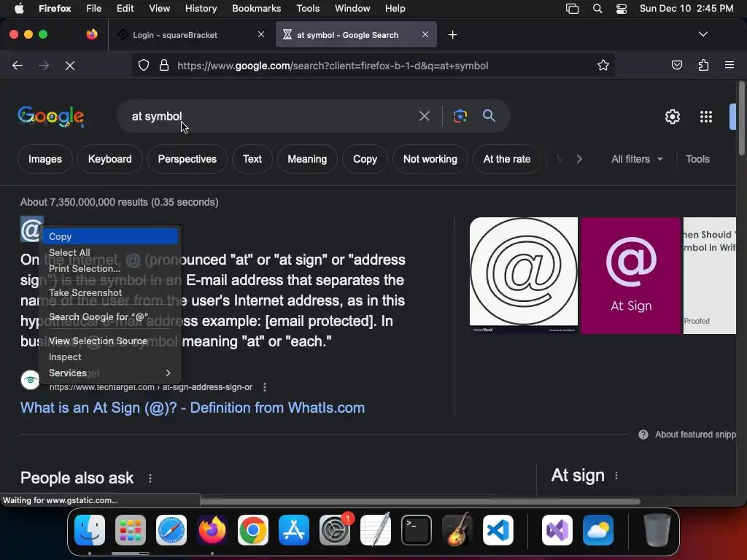Select the Perspectives filter chip

[x=187, y=159]
